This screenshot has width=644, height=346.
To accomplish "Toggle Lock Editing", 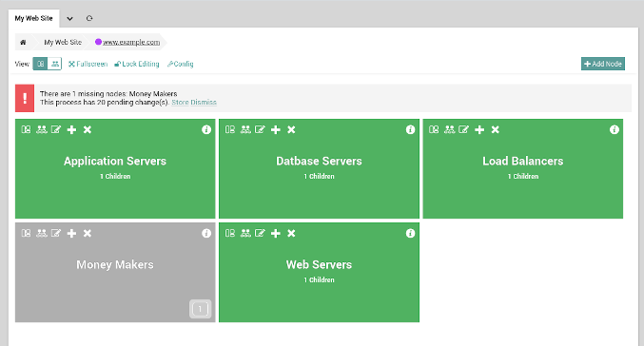I will pyautogui.click(x=137, y=64).
